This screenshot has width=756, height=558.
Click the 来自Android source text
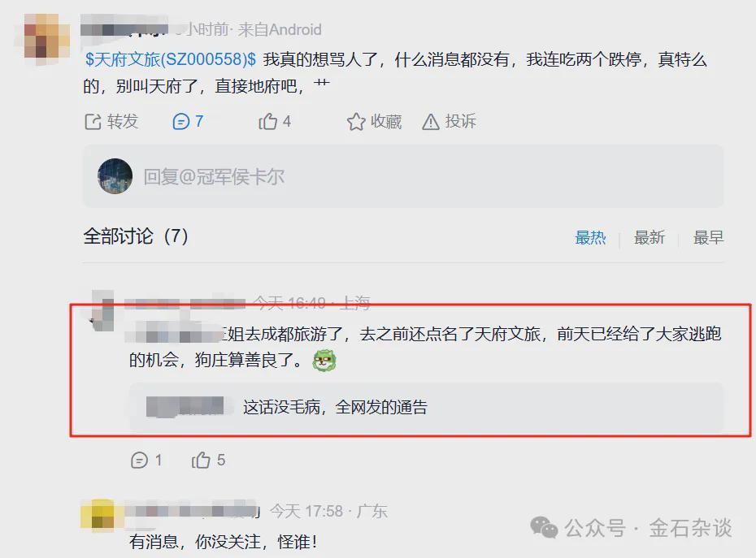[x=280, y=30]
